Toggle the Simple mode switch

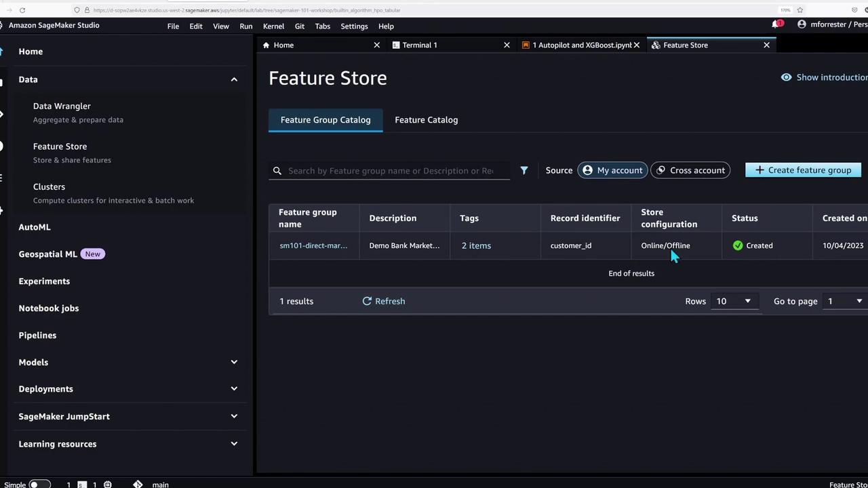[x=39, y=484]
